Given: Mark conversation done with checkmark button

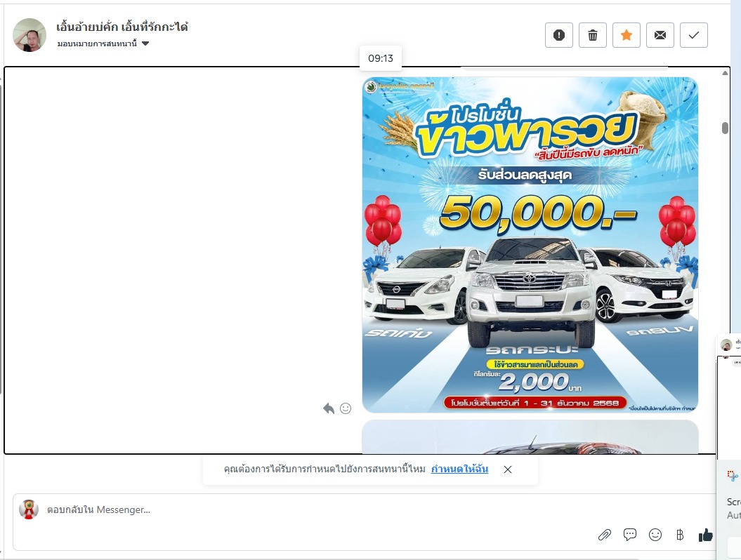Looking at the screenshot, I should (x=694, y=35).
